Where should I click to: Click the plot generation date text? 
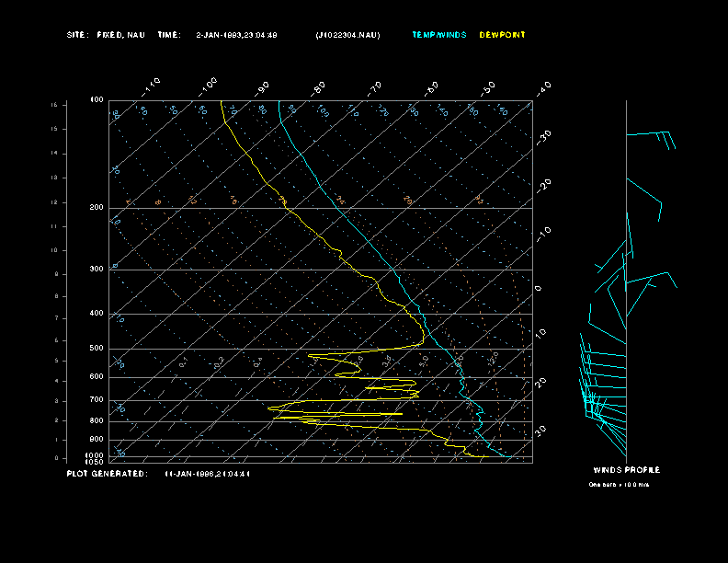(208, 474)
